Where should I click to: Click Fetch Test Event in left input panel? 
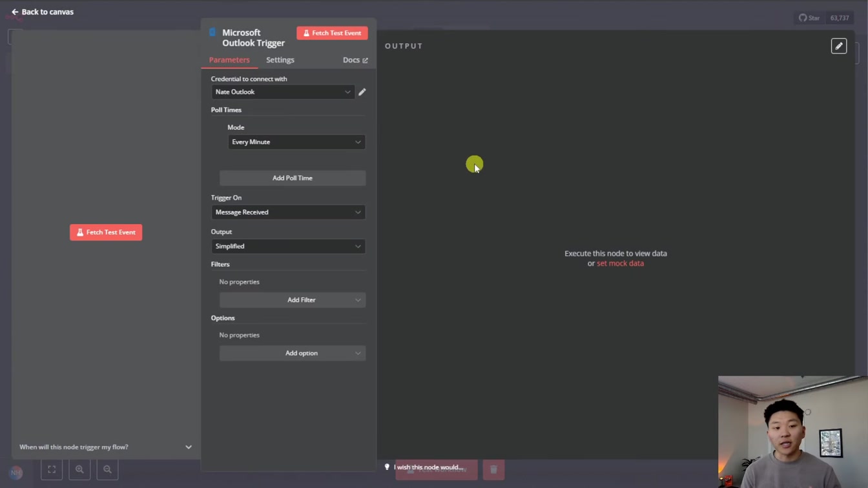(106, 232)
